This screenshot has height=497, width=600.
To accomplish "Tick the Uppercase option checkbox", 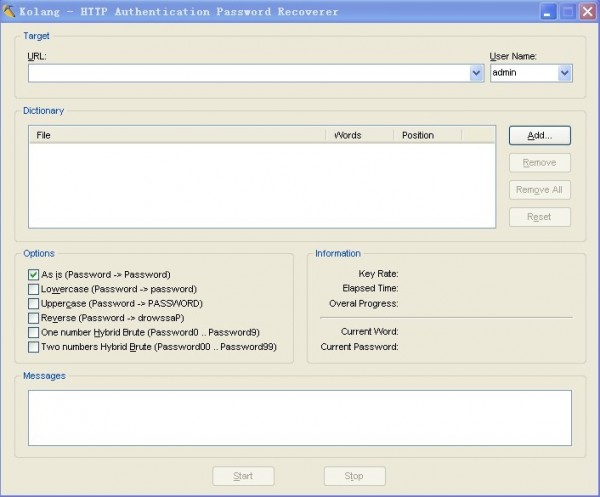I will coord(34,303).
